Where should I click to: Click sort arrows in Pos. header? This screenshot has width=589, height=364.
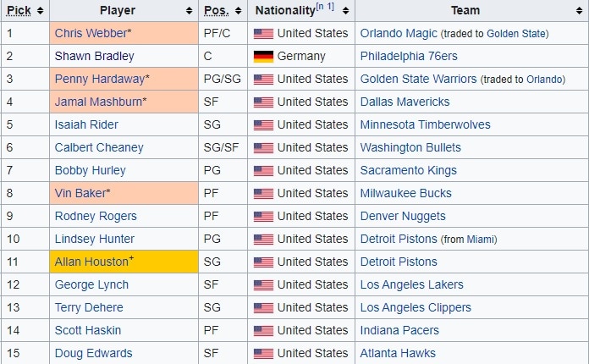238,11
